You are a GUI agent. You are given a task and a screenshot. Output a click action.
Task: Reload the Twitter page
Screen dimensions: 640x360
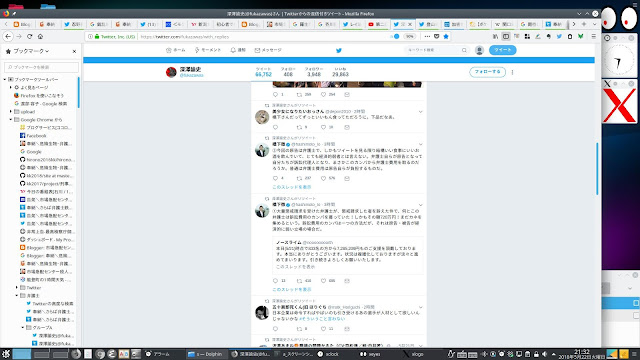click(x=29, y=36)
